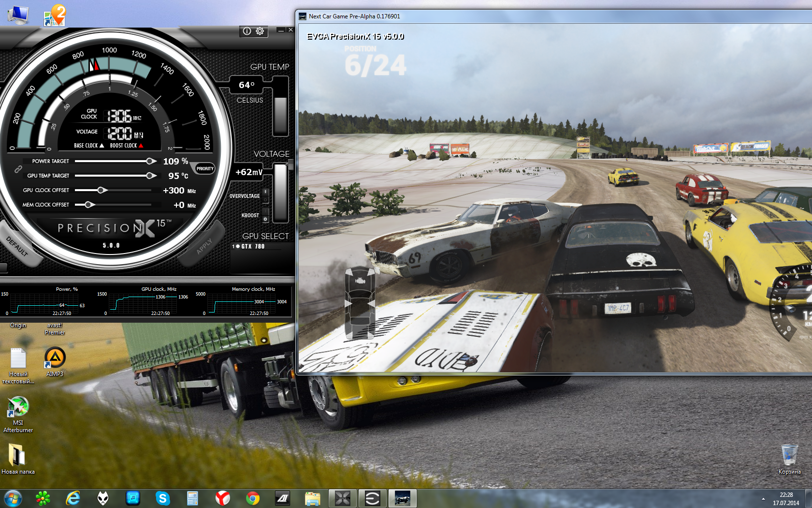
Task: Click the +62mV voltage readout
Action: coord(249,172)
